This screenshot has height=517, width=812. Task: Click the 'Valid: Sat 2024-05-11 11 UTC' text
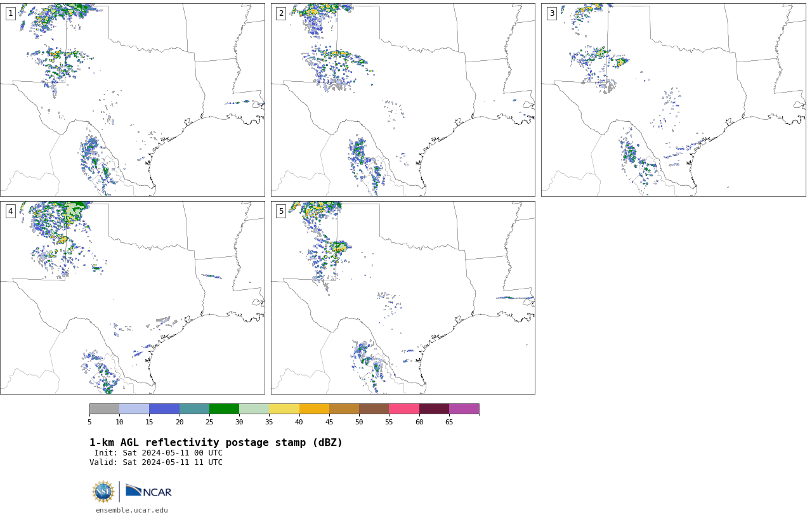click(x=156, y=462)
